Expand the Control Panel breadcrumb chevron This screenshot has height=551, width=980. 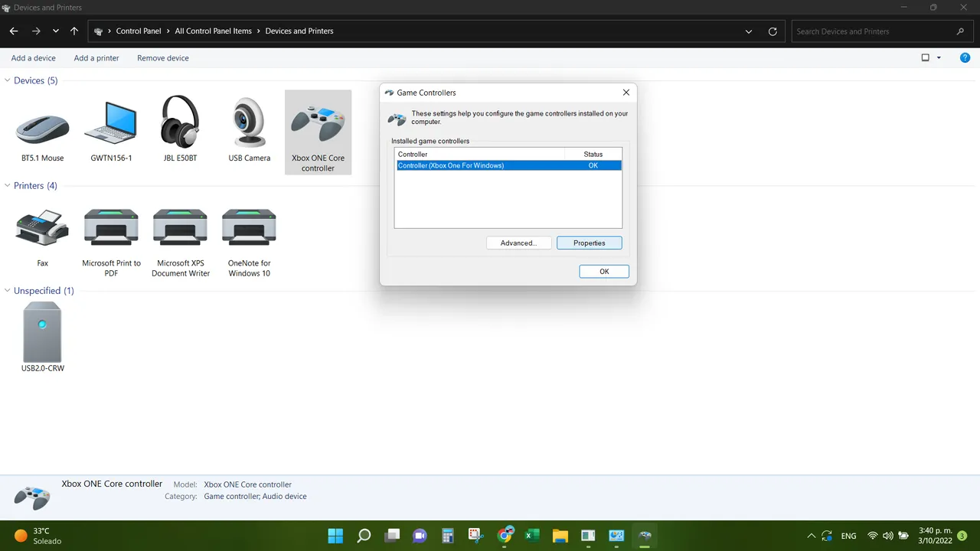coord(168,31)
